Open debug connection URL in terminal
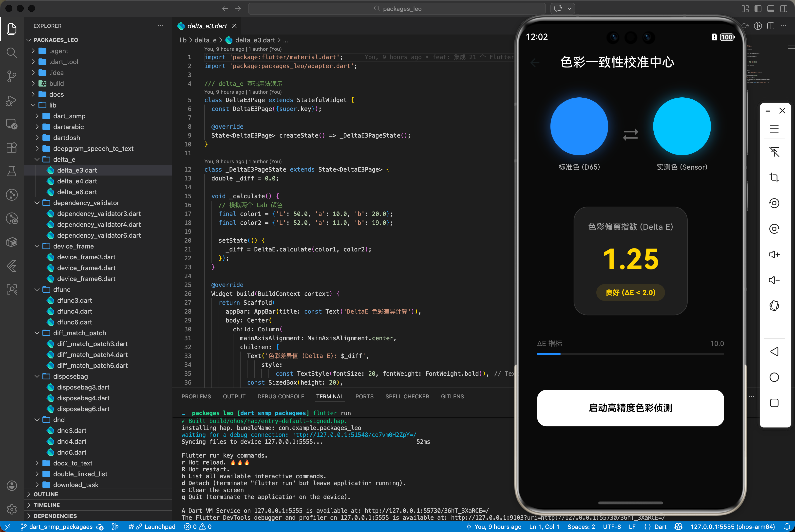 point(354,435)
